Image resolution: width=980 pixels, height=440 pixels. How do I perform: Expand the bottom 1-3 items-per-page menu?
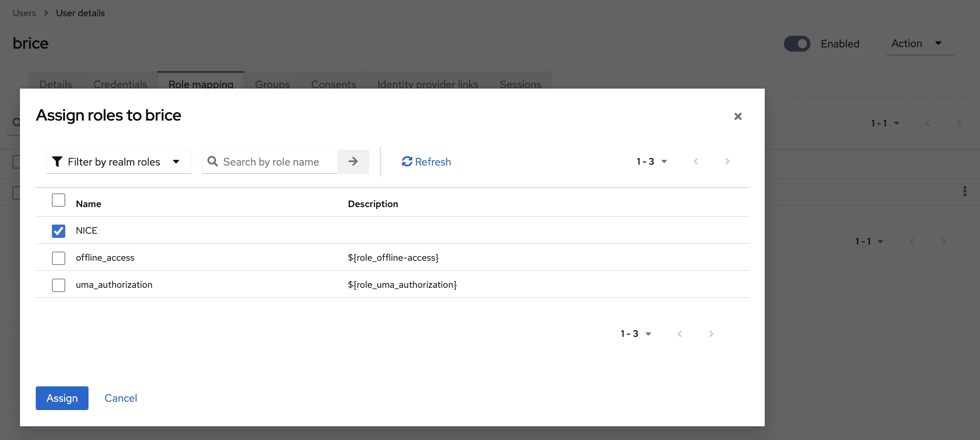tap(635, 334)
